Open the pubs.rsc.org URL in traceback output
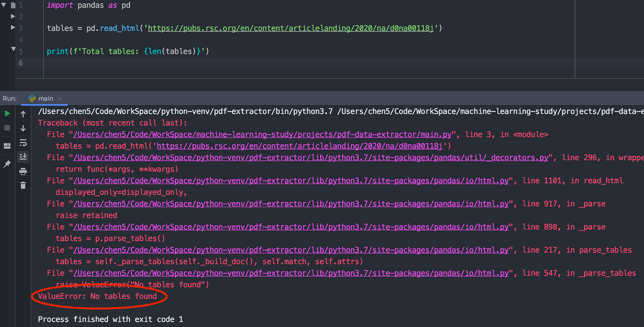The height and width of the screenshot is (327, 644). 299,146
